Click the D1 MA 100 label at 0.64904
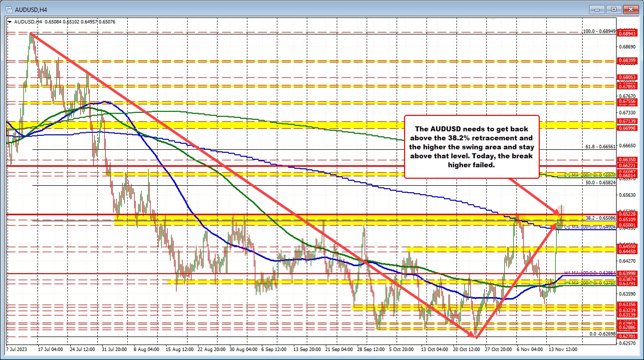Viewport: 644px width, 360px height. pos(589,227)
